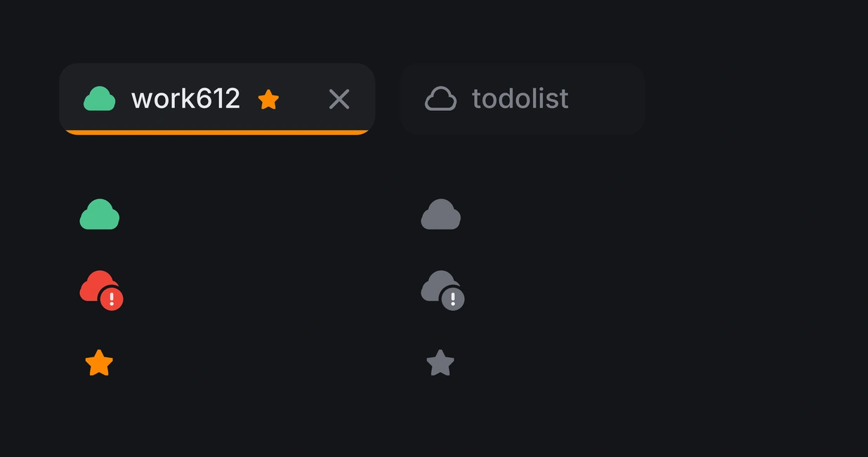This screenshot has height=457, width=868.
Task: Switch to the todolist tab
Action: click(522, 99)
